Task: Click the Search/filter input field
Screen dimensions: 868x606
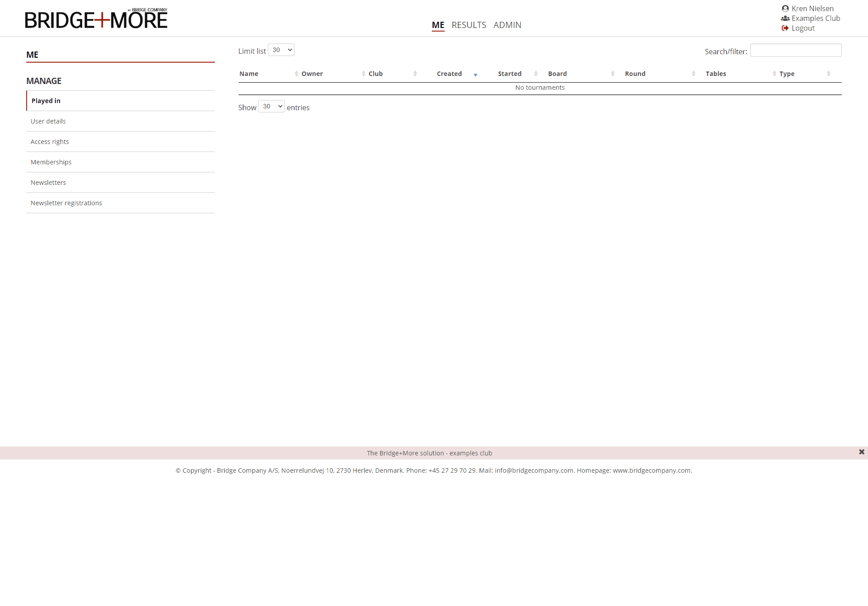Action: pos(796,50)
